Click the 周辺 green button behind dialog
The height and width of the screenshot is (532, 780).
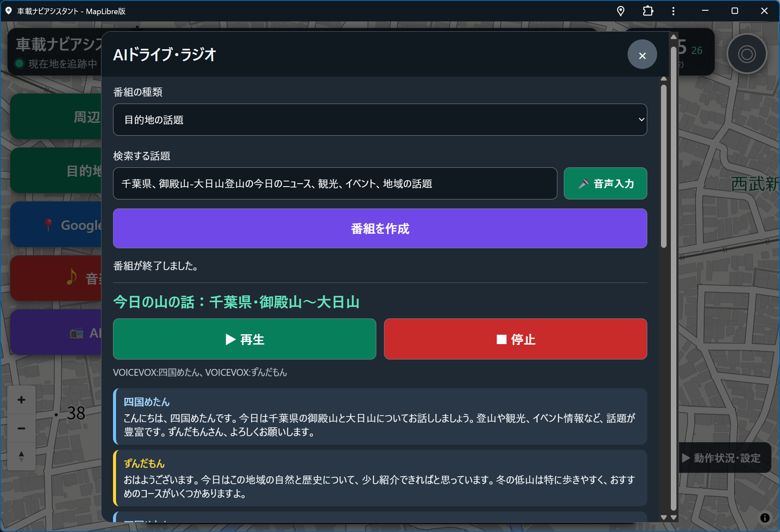coord(56,117)
